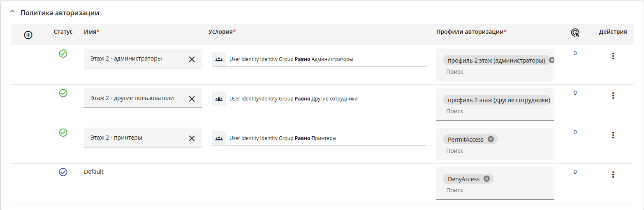
Task: Click the hit counter cursor icon in header
Action: click(x=575, y=33)
